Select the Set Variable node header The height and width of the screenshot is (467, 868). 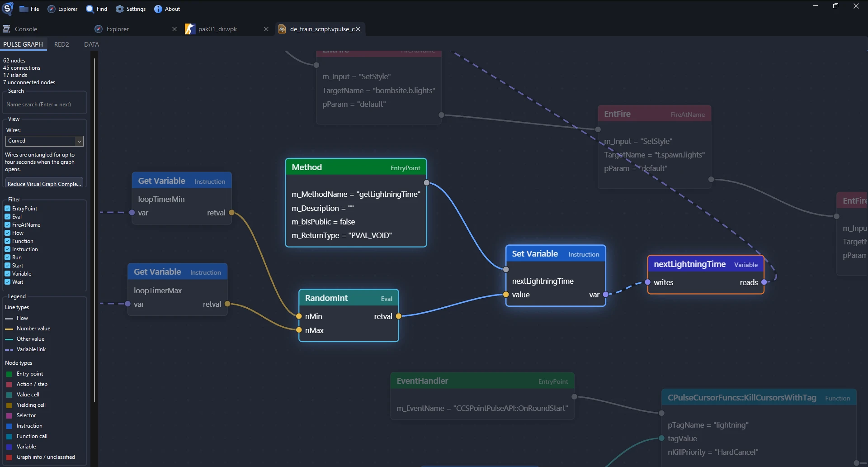tap(556, 254)
